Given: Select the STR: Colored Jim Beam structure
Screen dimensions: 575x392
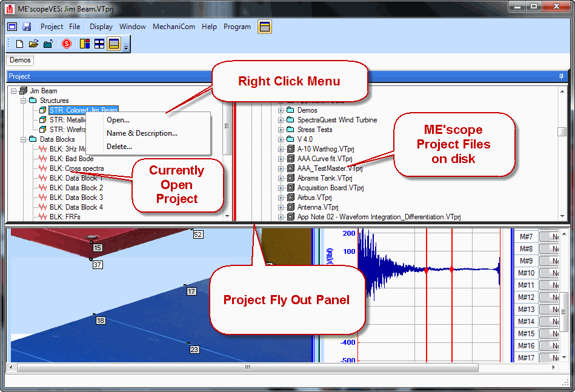Looking at the screenshot, I should coord(83,110).
